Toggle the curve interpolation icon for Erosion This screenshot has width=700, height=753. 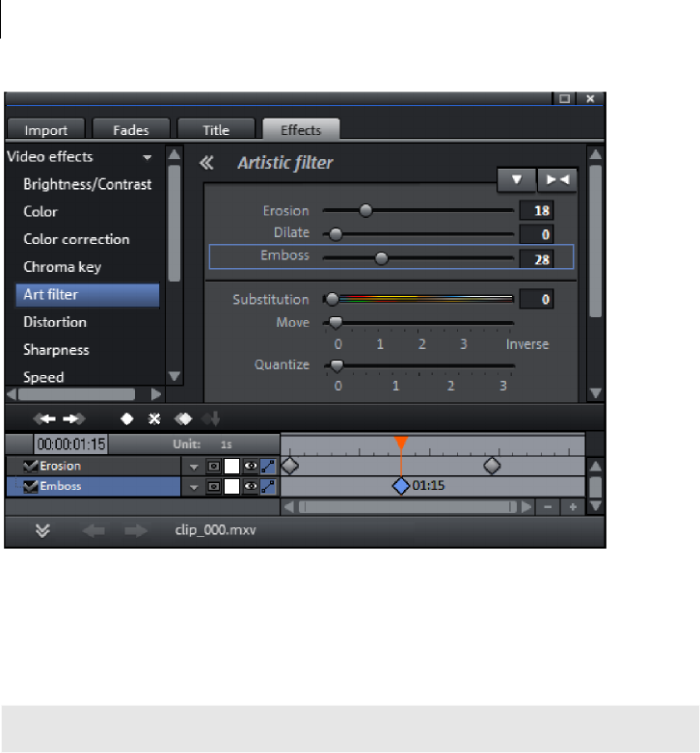(x=268, y=467)
